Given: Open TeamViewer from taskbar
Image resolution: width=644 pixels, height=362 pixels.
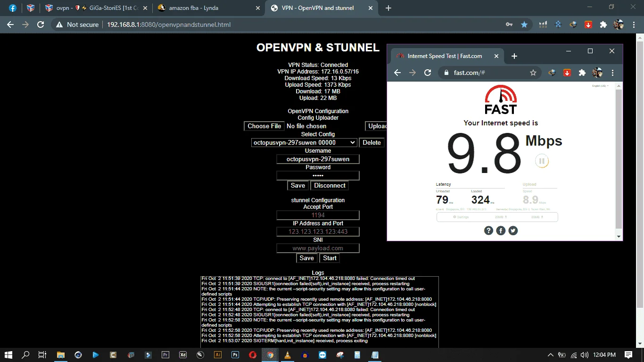Looking at the screenshot, I should click(x=322, y=355).
